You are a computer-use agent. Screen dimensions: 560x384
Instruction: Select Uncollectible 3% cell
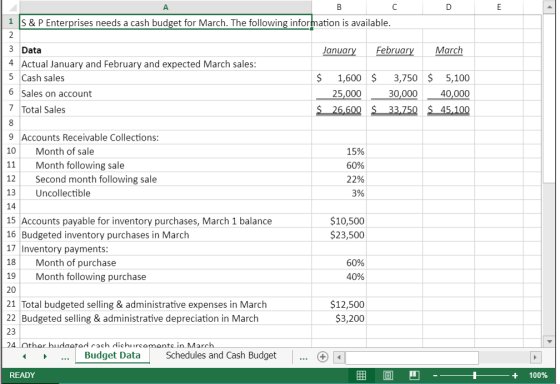pyautogui.click(x=339, y=193)
